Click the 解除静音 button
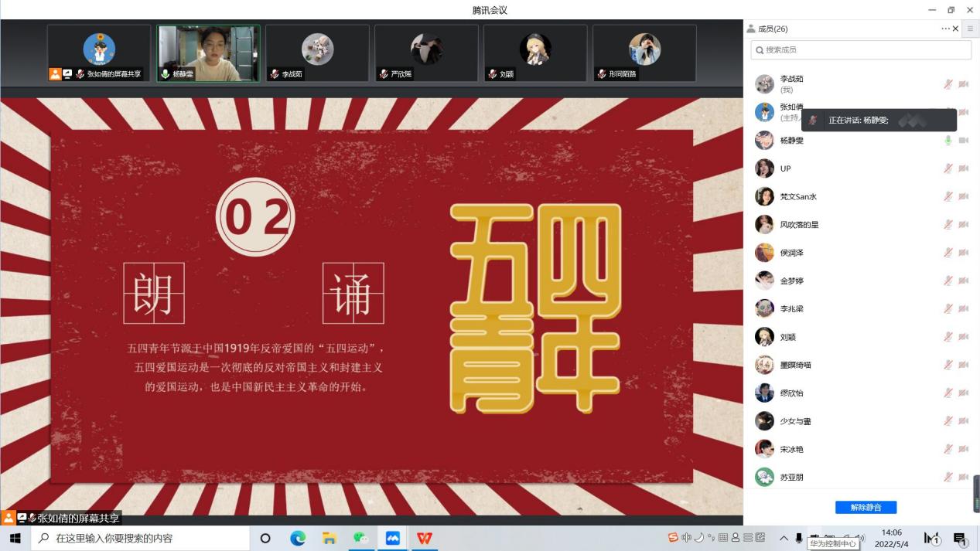 pos(866,508)
